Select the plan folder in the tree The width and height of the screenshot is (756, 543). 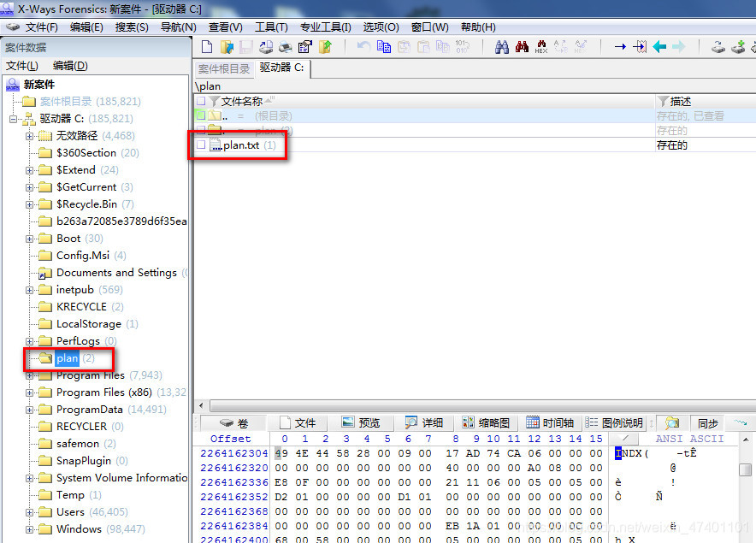(67, 358)
